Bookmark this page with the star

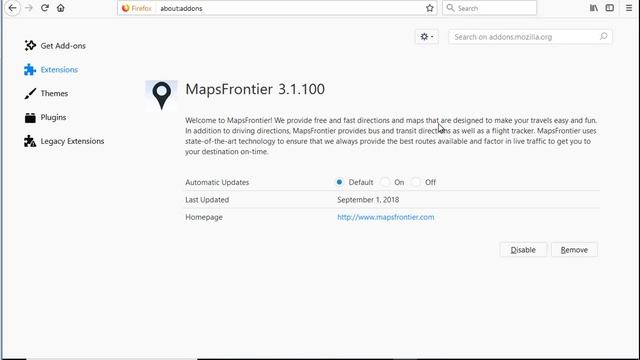pos(429,8)
